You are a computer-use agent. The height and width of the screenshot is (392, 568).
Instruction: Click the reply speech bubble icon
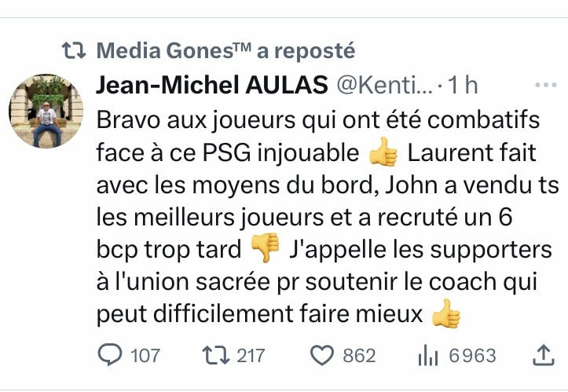[109, 356]
